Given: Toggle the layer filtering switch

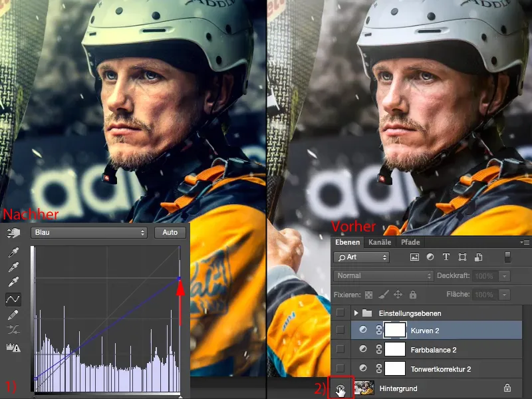Looking at the screenshot, I should 507,257.
